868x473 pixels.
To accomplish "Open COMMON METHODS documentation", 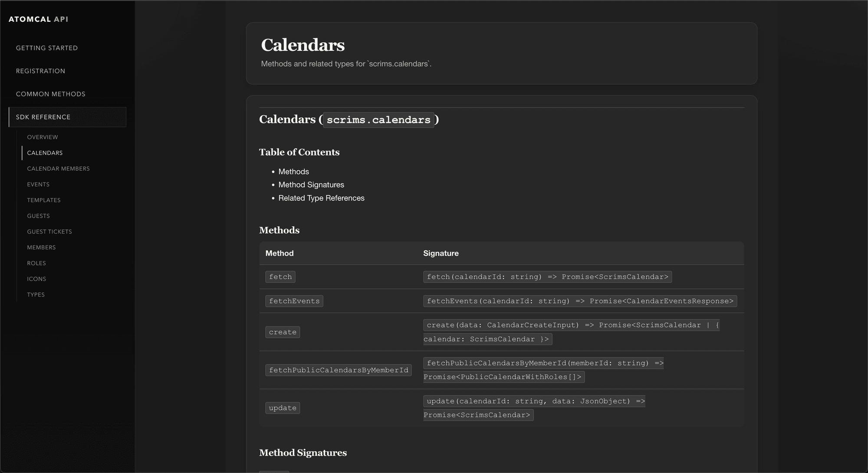I will (x=50, y=94).
